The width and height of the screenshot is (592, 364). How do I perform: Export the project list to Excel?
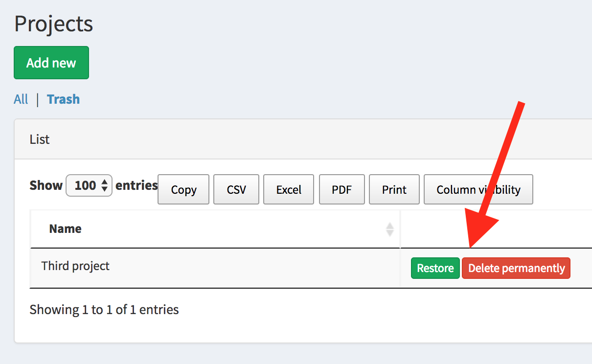[x=288, y=189]
